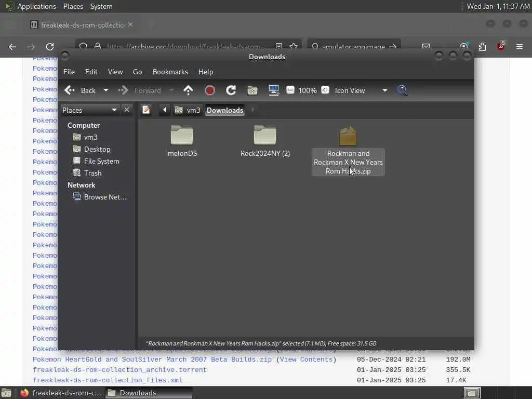The width and height of the screenshot is (532, 399).
Task: Click the workspace switcher in bottom panel
Action: click(472, 393)
